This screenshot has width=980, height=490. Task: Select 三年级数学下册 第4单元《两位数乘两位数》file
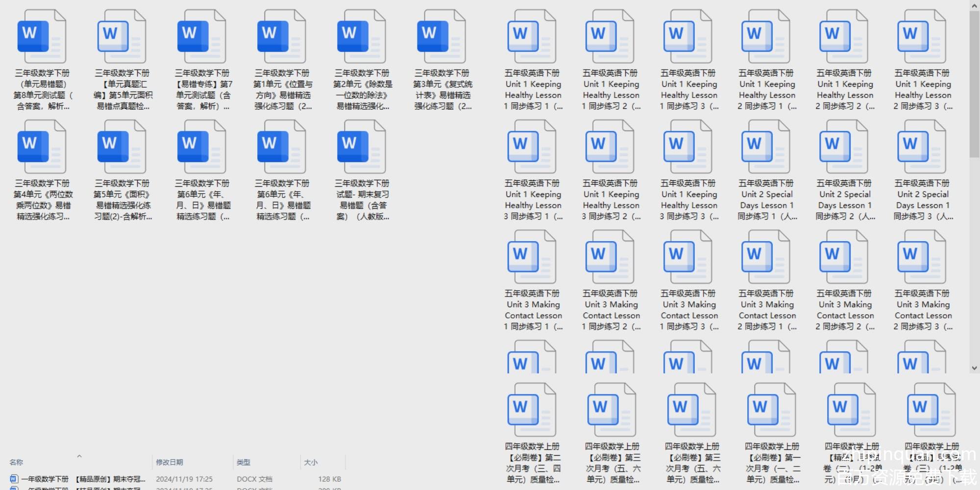[42, 147]
